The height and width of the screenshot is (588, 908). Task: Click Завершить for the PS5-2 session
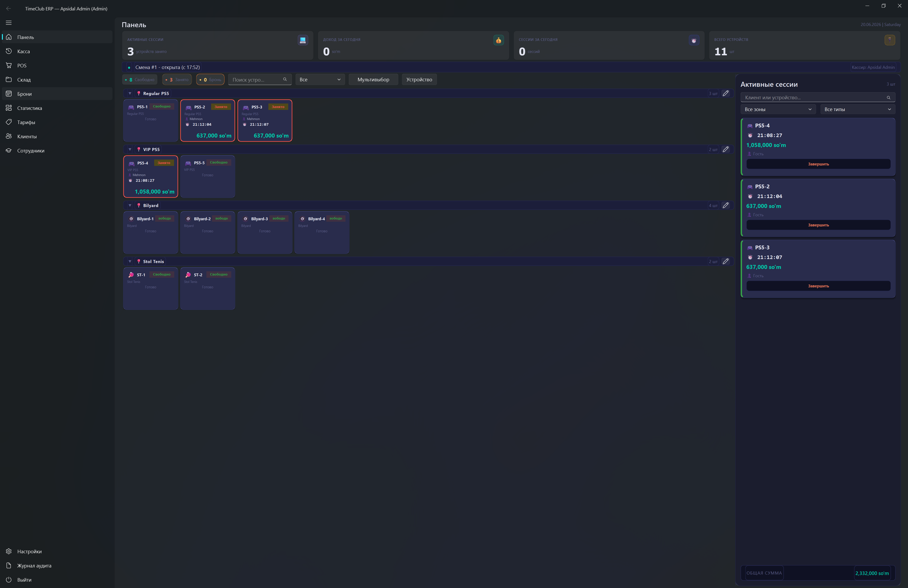click(818, 225)
